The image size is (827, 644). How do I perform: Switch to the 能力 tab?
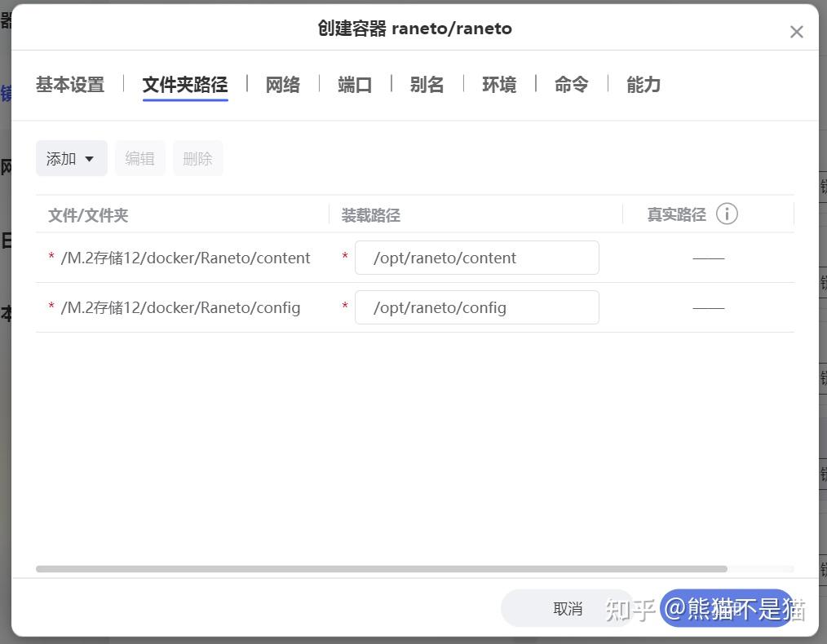(x=643, y=84)
